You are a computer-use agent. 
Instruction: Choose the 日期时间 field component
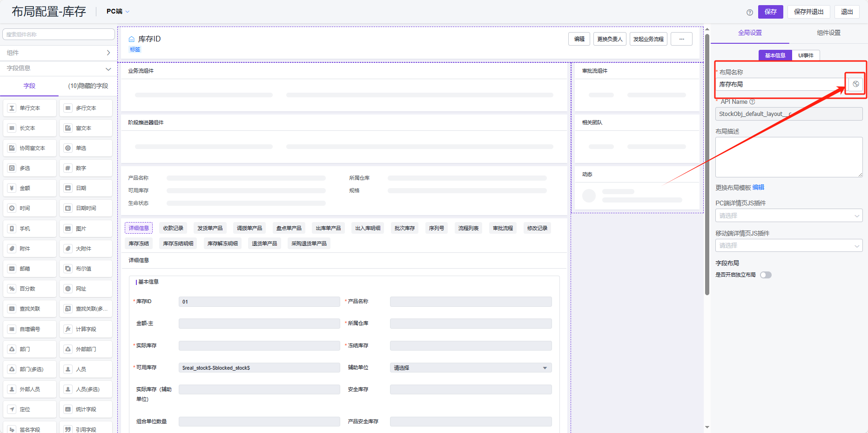coord(86,208)
